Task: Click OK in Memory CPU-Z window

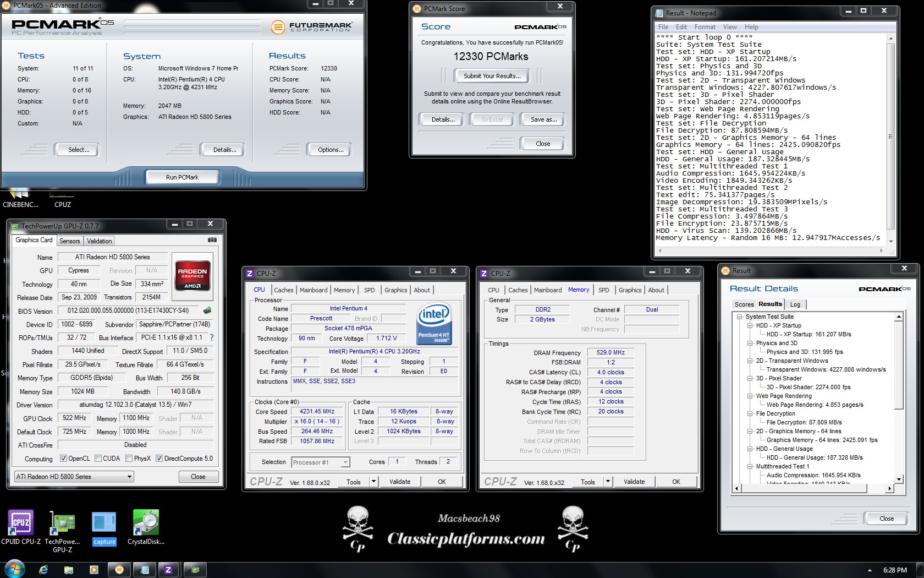Action: pyautogui.click(x=676, y=482)
